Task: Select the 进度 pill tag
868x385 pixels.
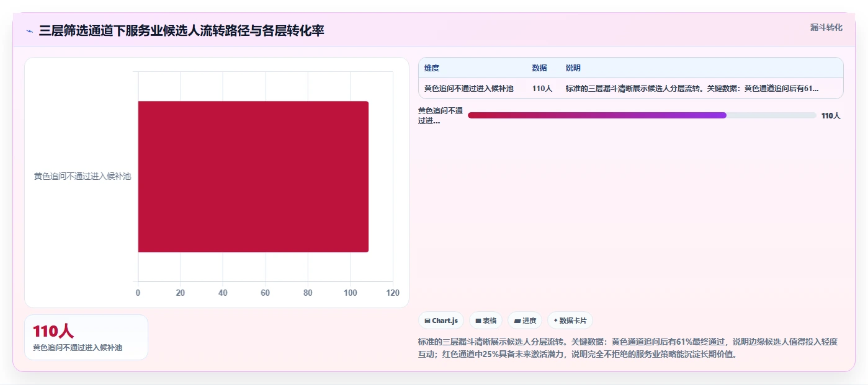Action: [x=525, y=321]
